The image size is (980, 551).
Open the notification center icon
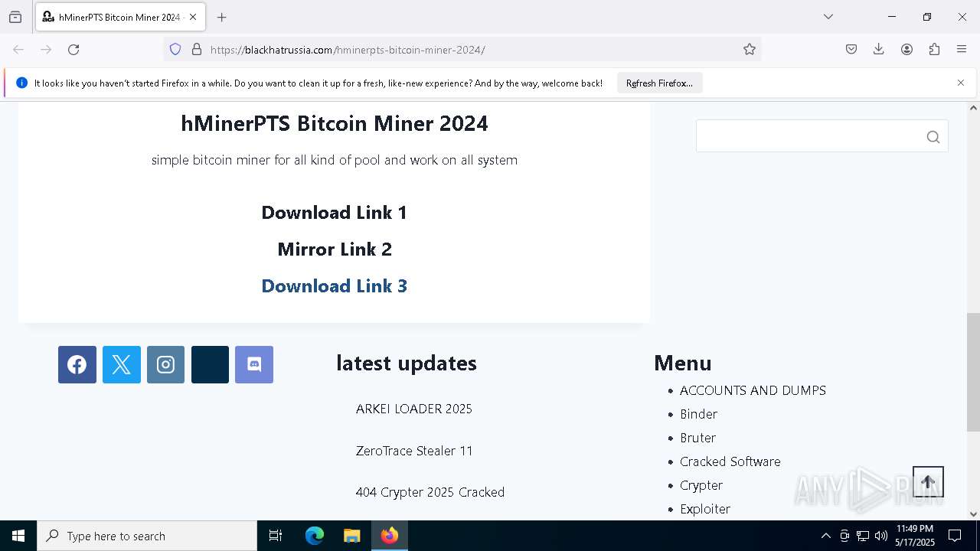pyautogui.click(x=955, y=536)
